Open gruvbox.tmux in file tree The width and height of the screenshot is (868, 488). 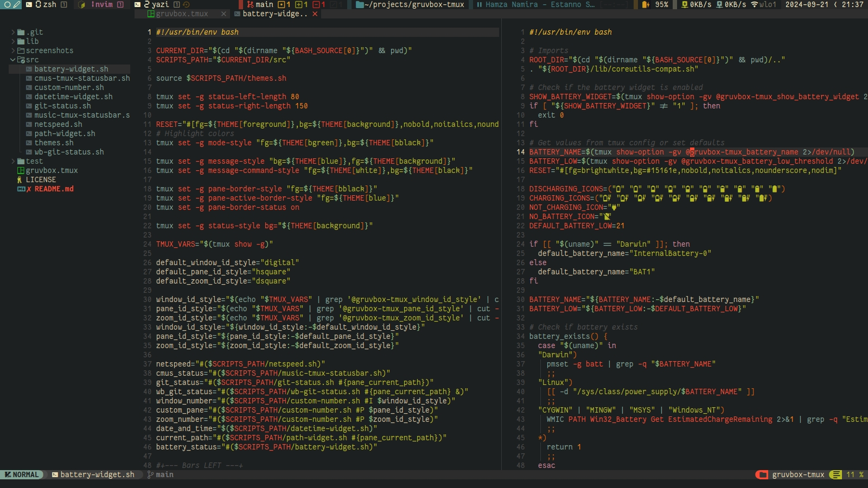click(52, 170)
